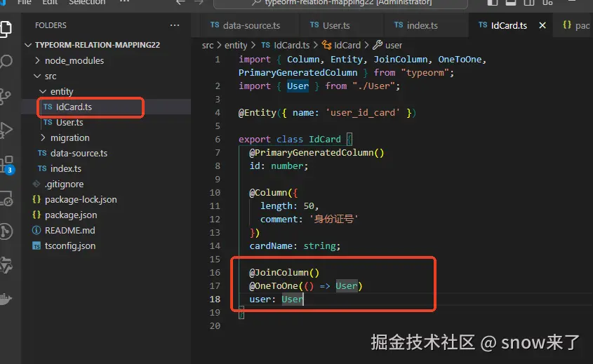Open the Selection menu

click(87, 2)
